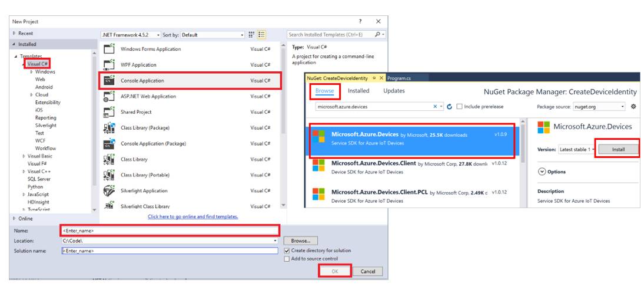Click the Browse... location button
Screen dimensions: 644x296
[301, 241]
